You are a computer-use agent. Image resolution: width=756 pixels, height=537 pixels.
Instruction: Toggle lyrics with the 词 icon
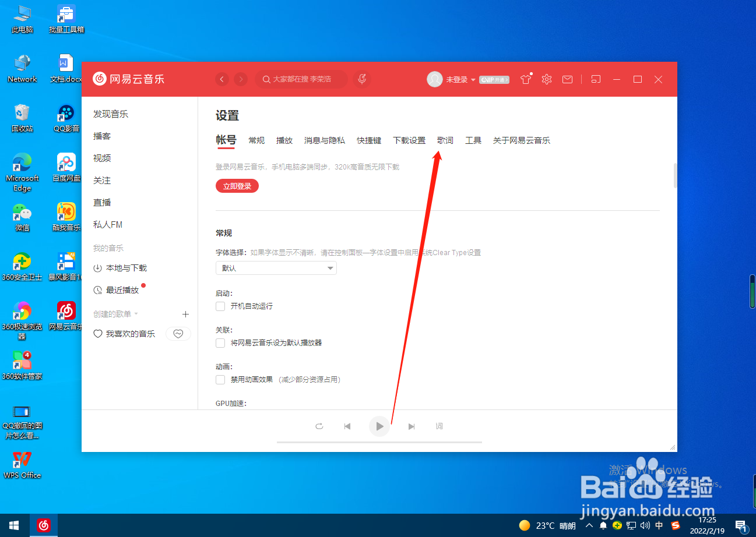(439, 426)
